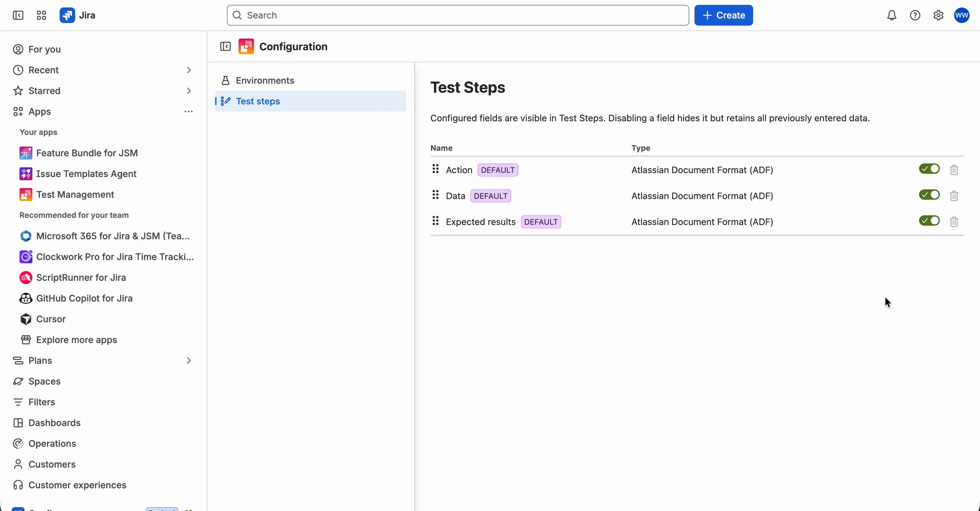Collapse the Configuration side panel
This screenshot has width=980, height=511.
[226, 46]
